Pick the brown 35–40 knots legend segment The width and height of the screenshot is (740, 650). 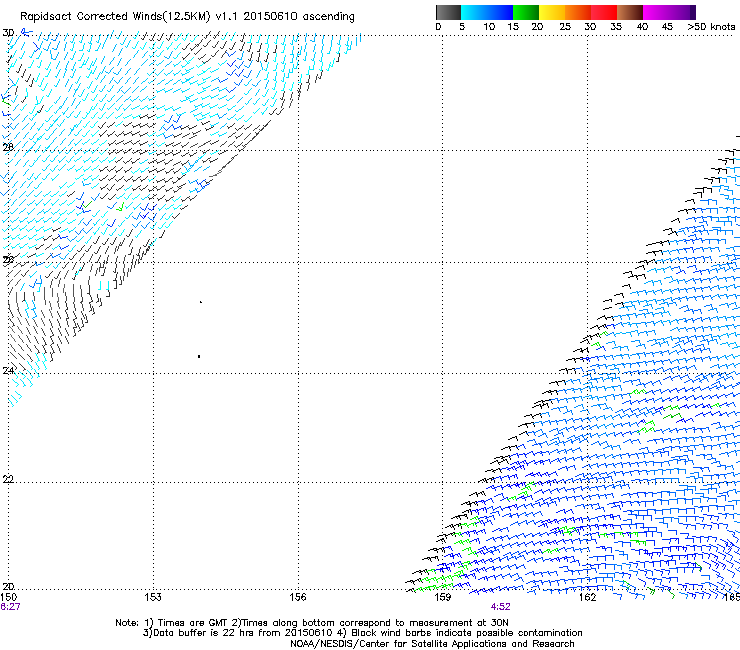630,12
